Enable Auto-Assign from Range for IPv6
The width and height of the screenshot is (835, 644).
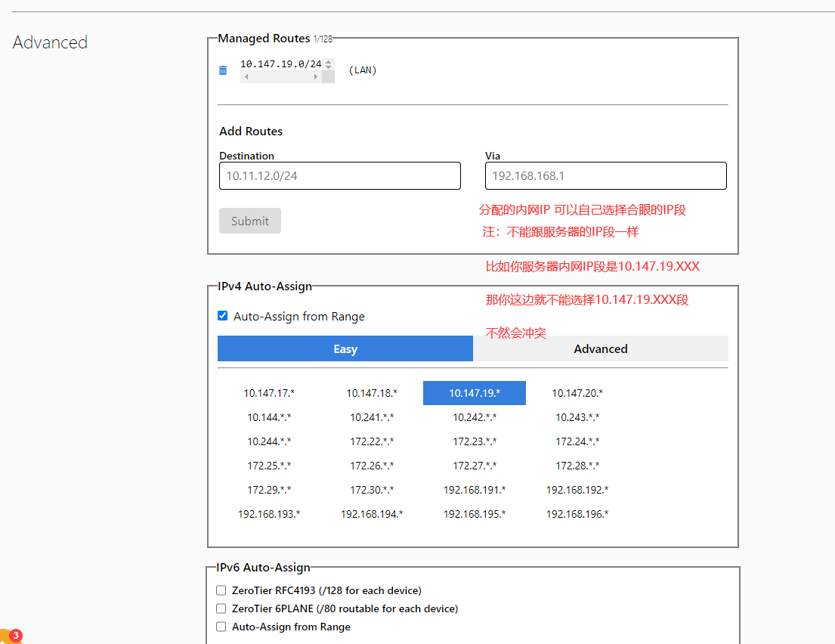click(x=221, y=627)
